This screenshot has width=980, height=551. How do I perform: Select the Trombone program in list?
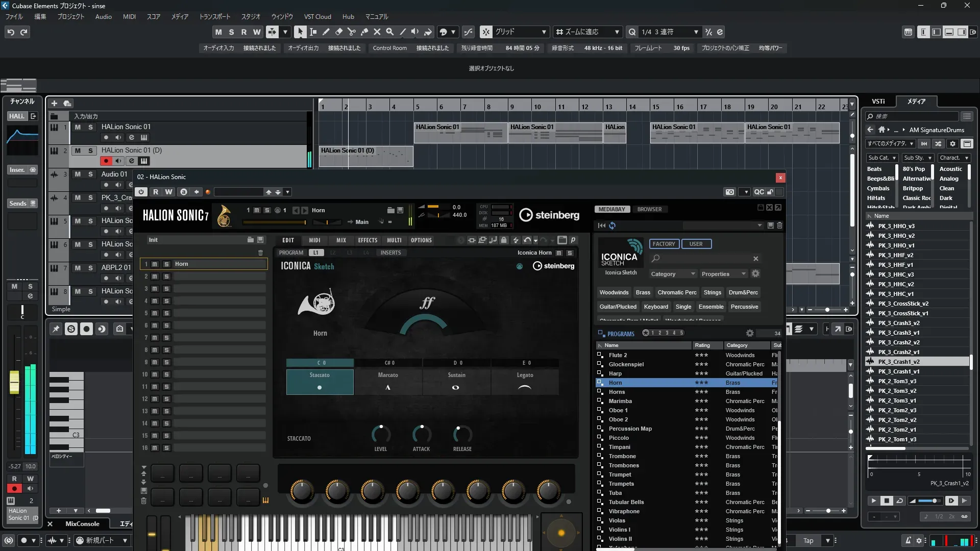click(622, 456)
